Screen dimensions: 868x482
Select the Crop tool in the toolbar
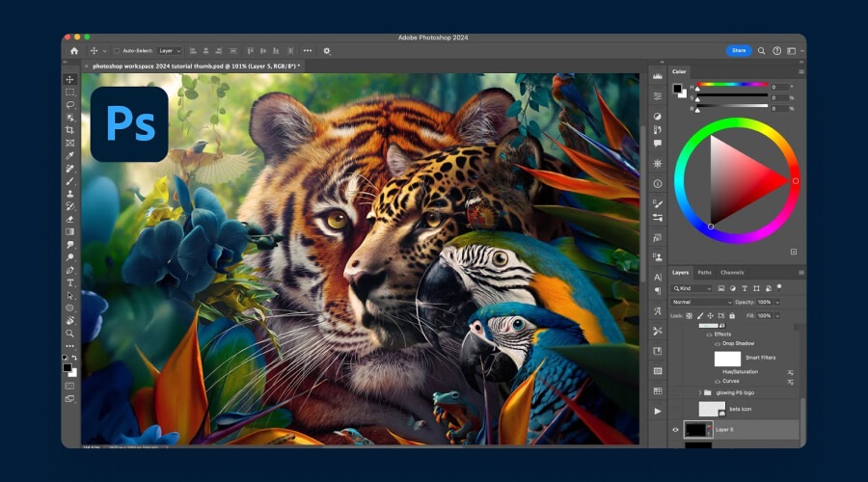tap(69, 129)
